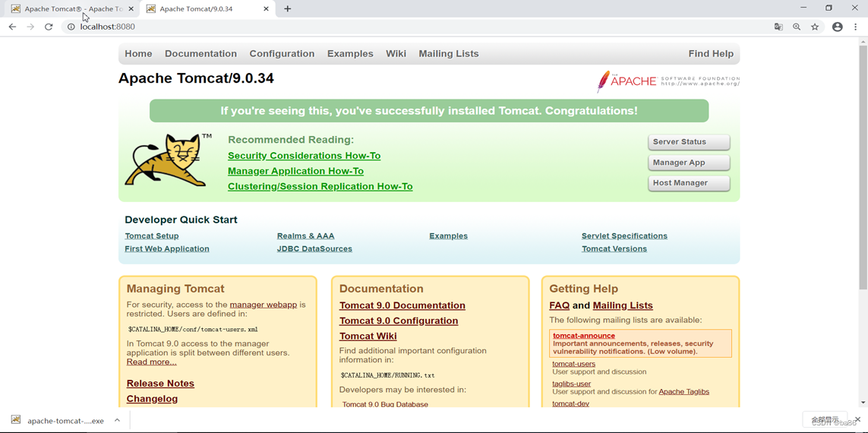
Task: Open the Release Notes link
Action: click(x=160, y=383)
